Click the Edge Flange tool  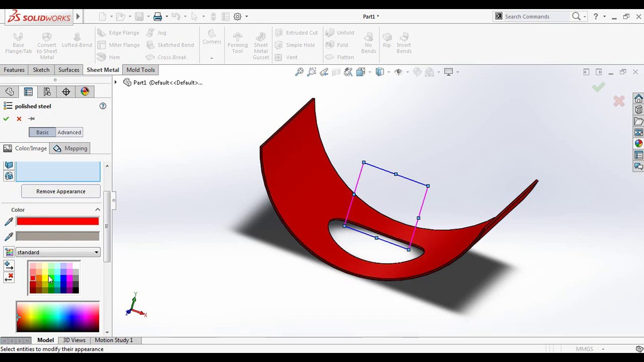point(119,33)
